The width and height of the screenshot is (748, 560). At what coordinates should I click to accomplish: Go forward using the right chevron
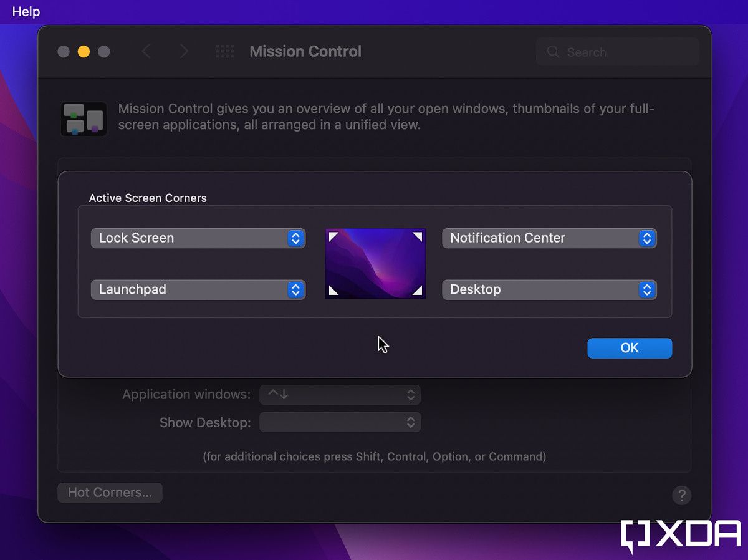(183, 52)
